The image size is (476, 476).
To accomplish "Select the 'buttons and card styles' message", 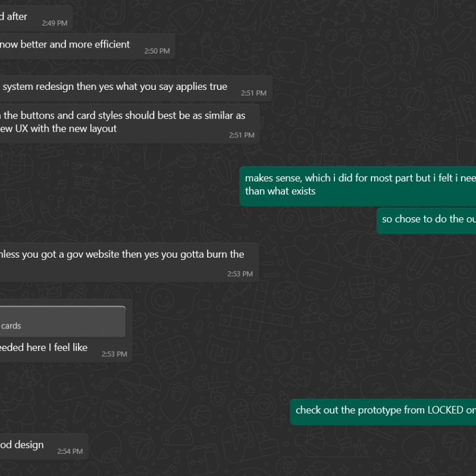I will [x=130, y=124].
